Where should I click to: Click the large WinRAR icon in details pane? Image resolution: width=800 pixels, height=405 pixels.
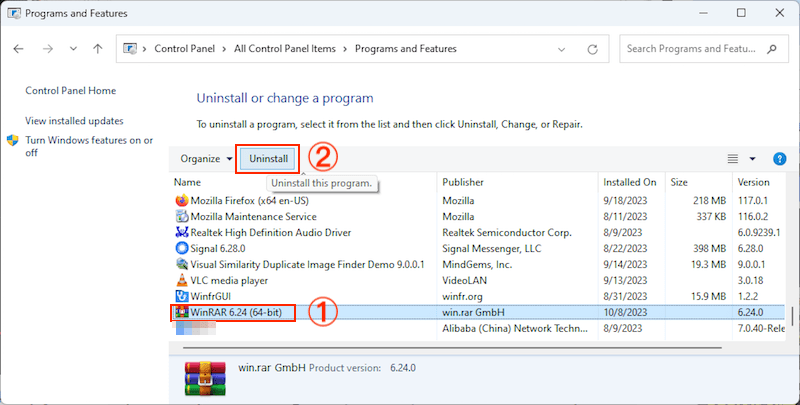pos(205,378)
